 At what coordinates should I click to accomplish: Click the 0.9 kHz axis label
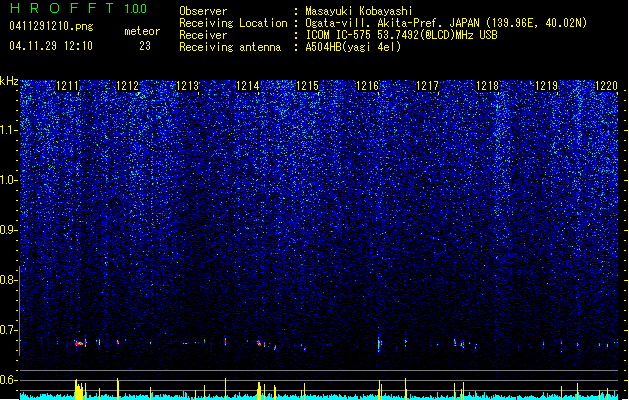[x=9, y=230]
